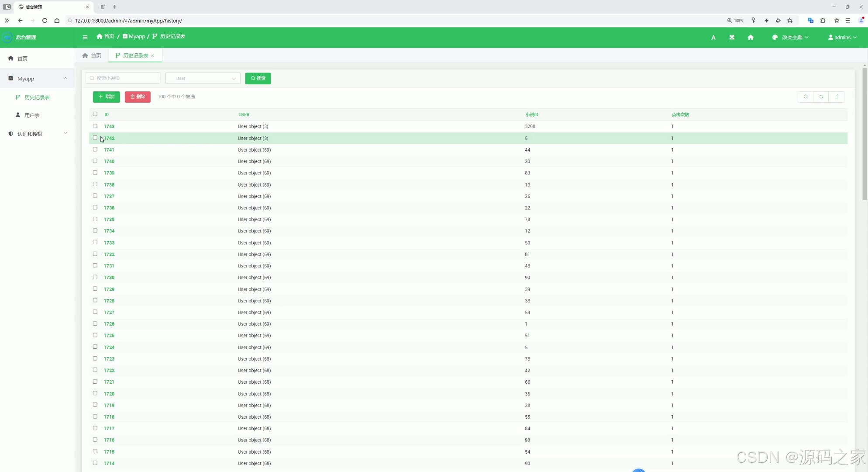Click the table refresh icon
Image resolution: width=868 pixels, height=472 pixels.
(x=821, y=97)
